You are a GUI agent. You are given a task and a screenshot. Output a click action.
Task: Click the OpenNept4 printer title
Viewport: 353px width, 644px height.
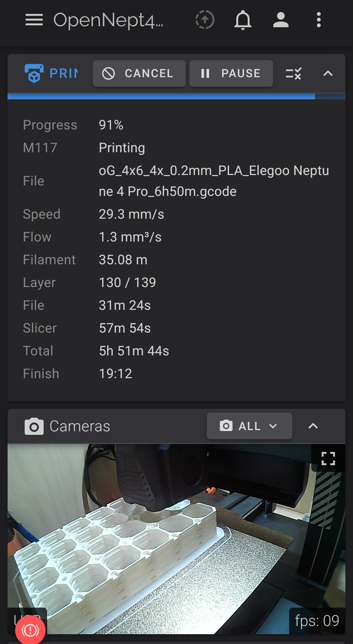point(108,20)
